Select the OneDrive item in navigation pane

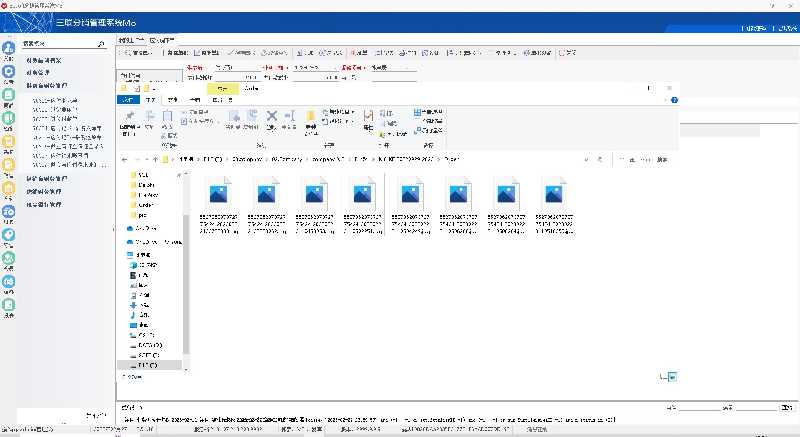(147, 228)
